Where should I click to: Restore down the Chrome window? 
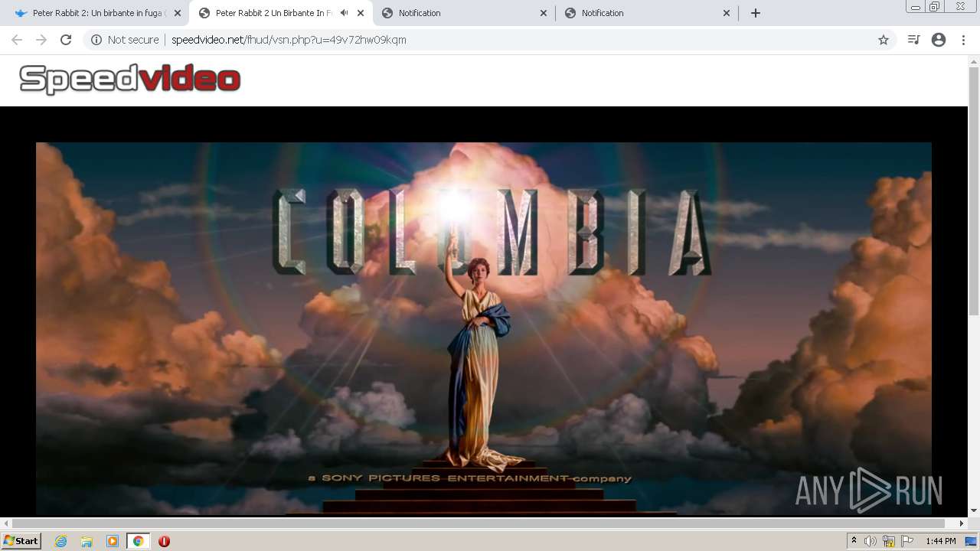click(935, 6)
